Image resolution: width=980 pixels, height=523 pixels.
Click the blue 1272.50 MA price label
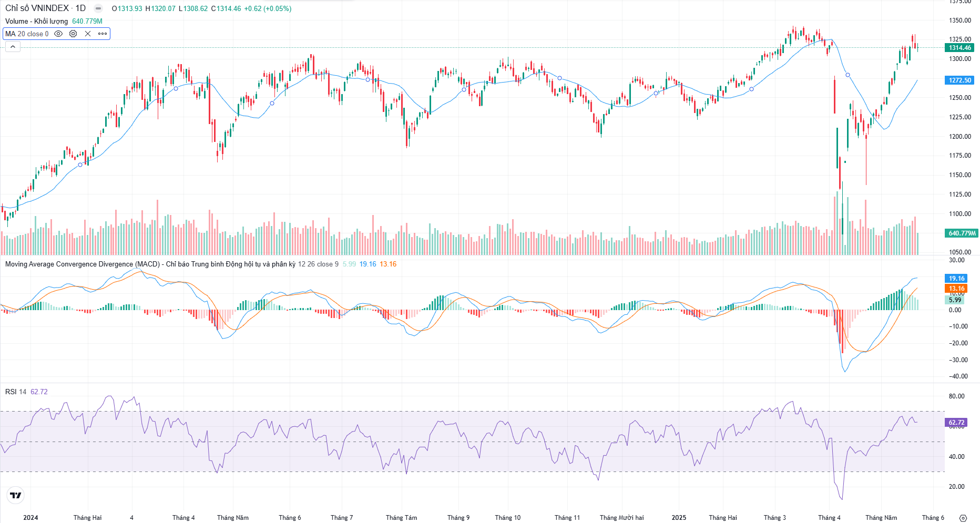(x=959, y=80)
